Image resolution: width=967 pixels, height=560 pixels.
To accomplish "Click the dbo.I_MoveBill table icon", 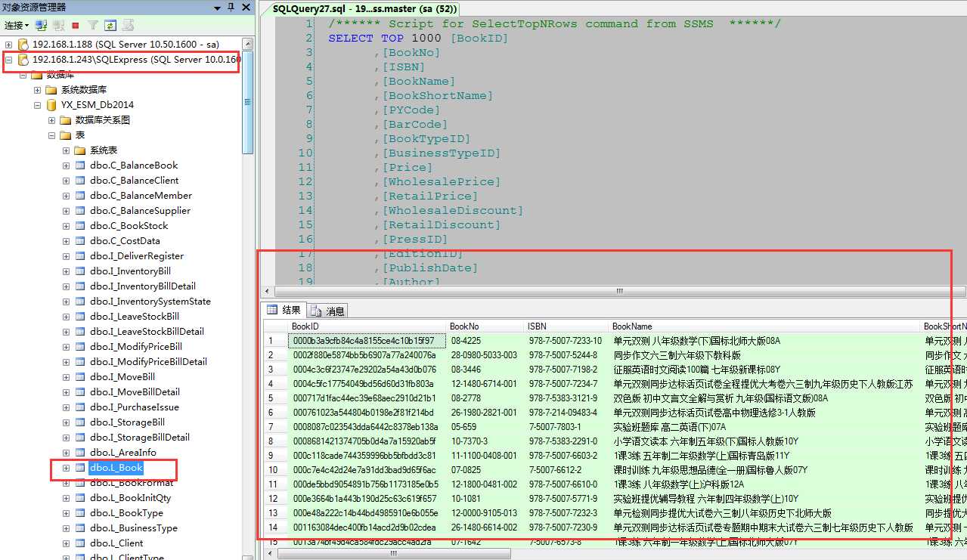I will point(80,377).
